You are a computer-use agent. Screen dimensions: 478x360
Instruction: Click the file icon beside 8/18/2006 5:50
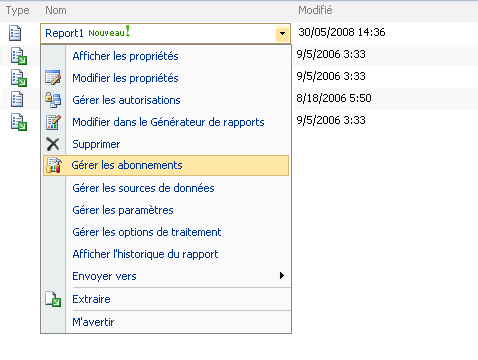pyautogui.click(x=17, y=99)
